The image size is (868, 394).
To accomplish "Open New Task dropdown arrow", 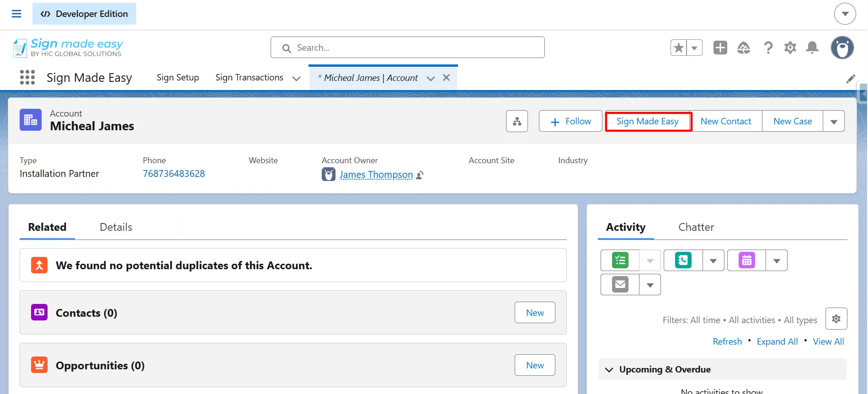I will coord(650,261).
